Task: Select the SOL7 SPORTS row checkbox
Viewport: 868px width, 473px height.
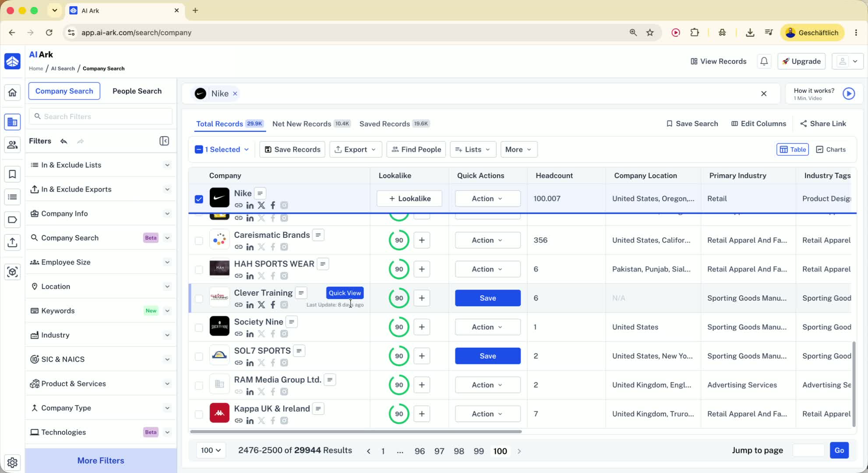Action: click(x=199, y=357)
